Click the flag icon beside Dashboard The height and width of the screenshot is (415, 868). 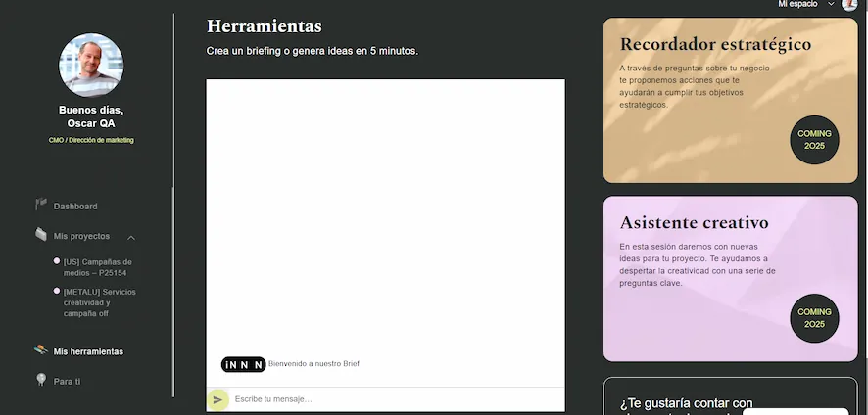pyautogui.click(x=41, y=206)
